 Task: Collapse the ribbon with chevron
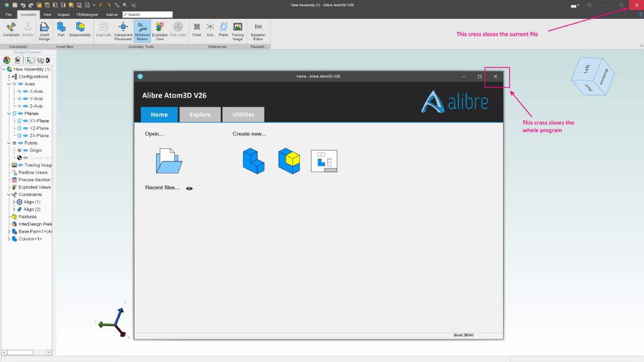point(641,46)
